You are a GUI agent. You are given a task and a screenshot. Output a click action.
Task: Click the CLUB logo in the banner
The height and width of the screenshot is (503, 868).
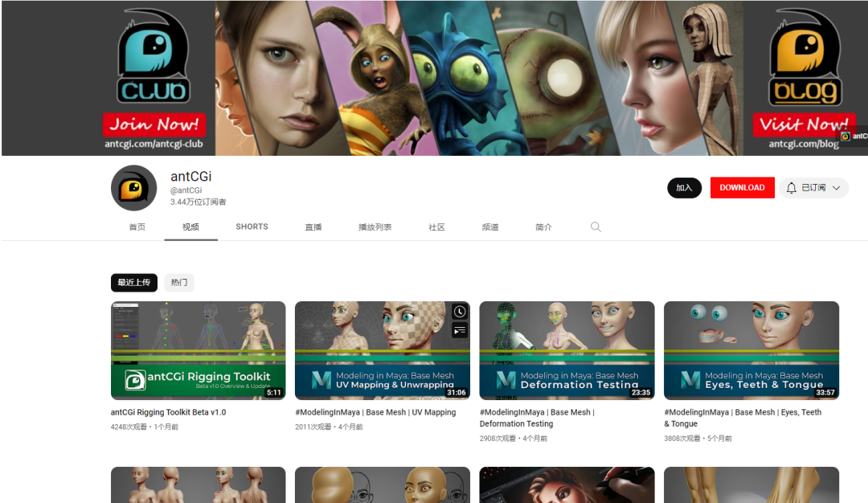pos(154,56)
